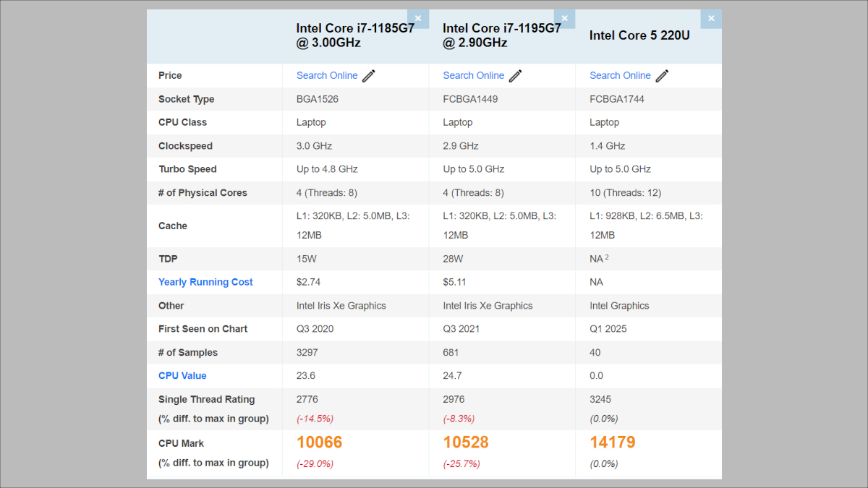
Task: Select the CPU Mark score 14179
Action: point(613,442)
